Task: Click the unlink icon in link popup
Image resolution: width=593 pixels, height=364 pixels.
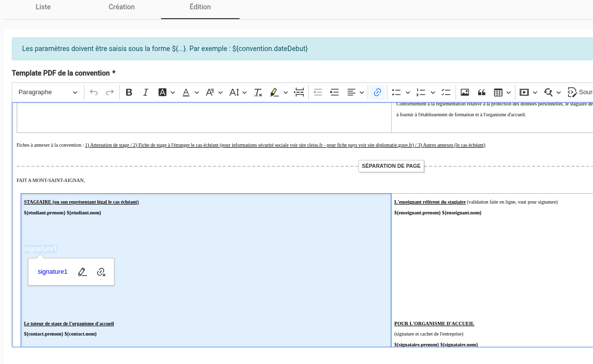Action: (101, 272)
